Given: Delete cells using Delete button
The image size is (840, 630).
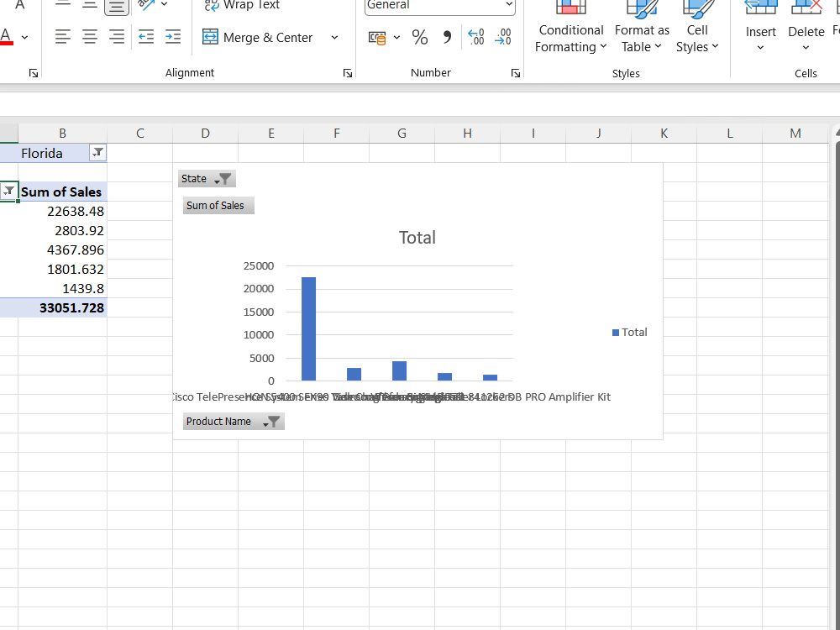Looking at the screenshot, I should 806,27.
